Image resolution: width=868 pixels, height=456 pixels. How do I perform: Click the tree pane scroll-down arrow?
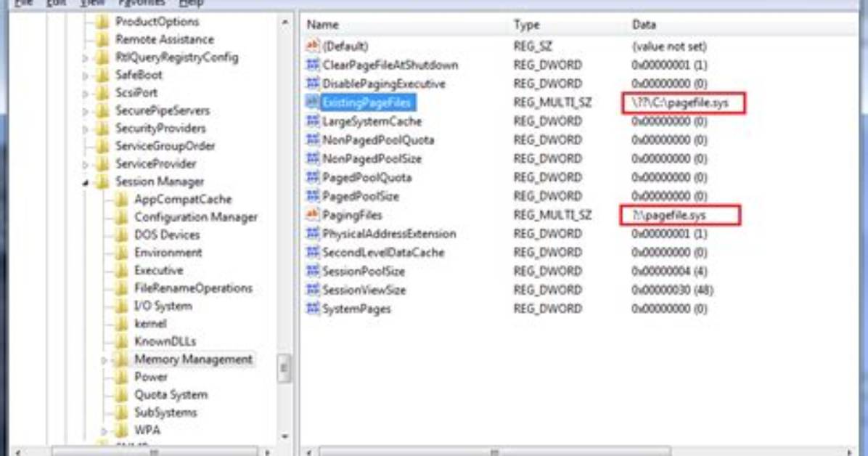click(284, 436)
